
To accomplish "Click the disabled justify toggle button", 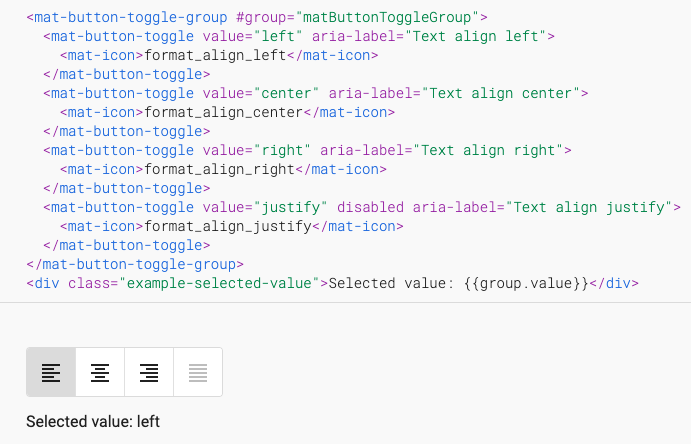I will 198,372.
